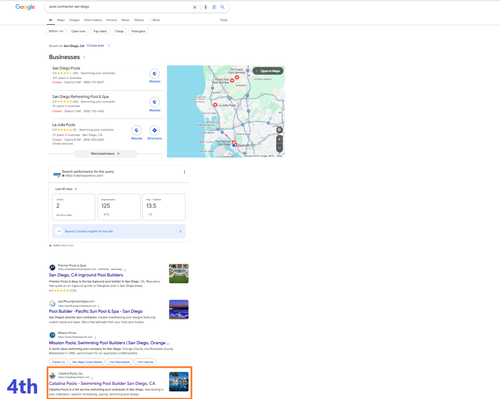Click the magnifier search icon
This screenshot has height=399, width=500.
pyautogui.click(x=222, y=7)
